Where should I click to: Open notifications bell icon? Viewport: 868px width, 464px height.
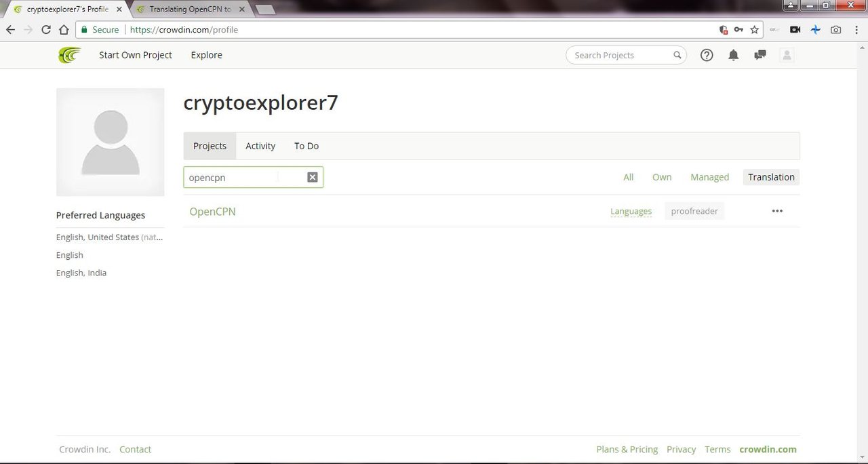[x=733, y=55]
